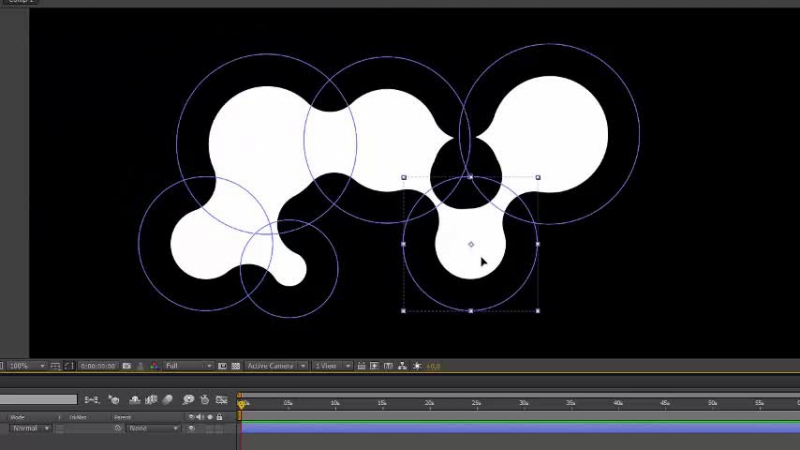
Task: Click the timeline button in viewer bar
Action: tap(388, 366)
